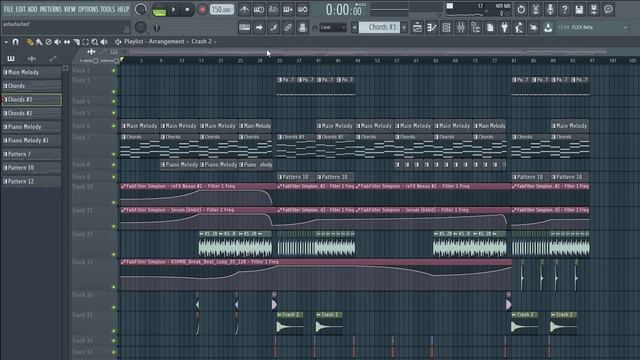Toggle Track 6 mute switch
This screenshot has width=640, height=360.
pyautogui.click(x=114, y=126)
